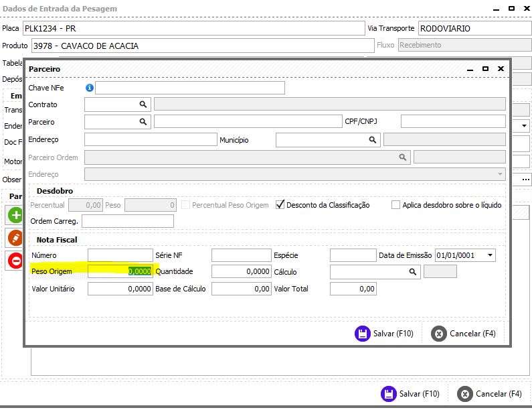Open Contrato search via magnifier icon
Screen dimensions: 532x410
coord(143,105)
